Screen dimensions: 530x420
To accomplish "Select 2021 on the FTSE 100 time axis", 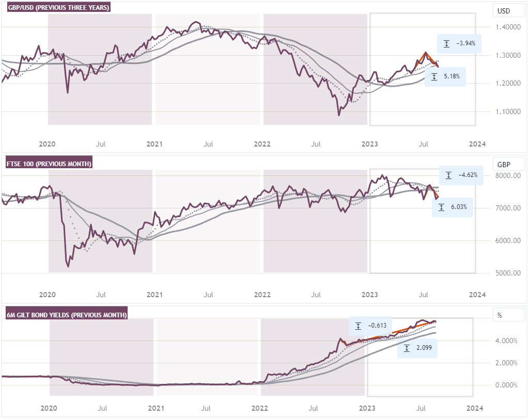I will 155,295.
